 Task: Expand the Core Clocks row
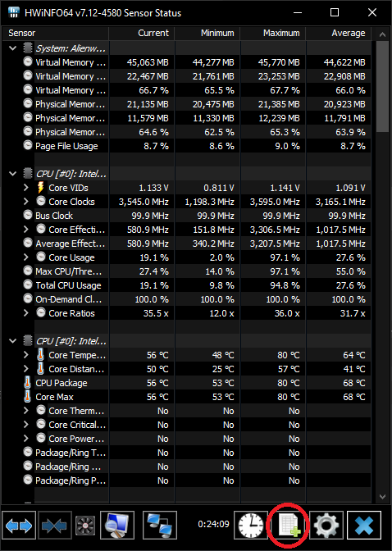(x=26, y=202)
